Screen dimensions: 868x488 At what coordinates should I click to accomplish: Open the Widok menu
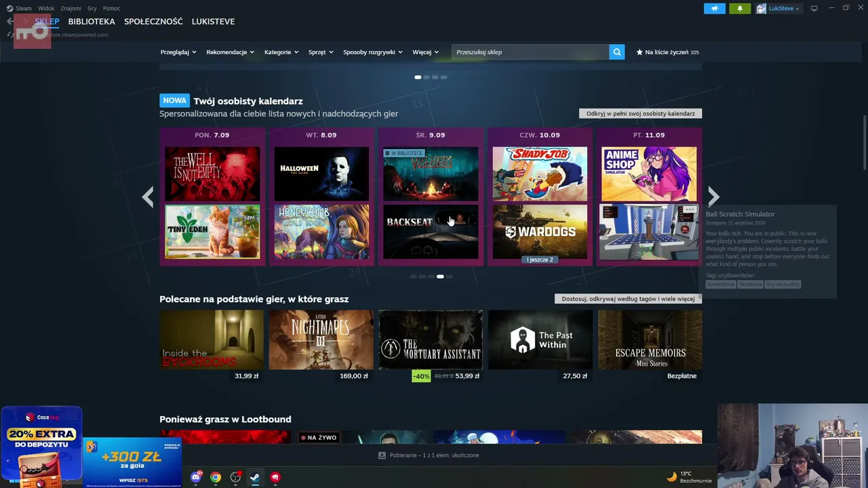pos(46,8)
